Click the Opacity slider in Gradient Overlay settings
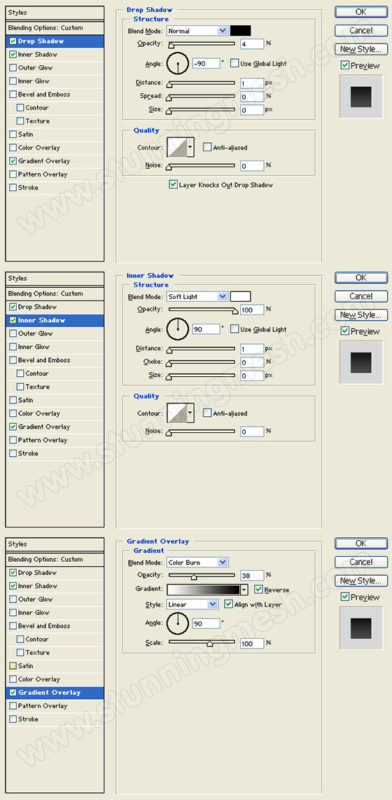Image resolution: width=392 pixels, height=800 pixels. click(202, 576)
